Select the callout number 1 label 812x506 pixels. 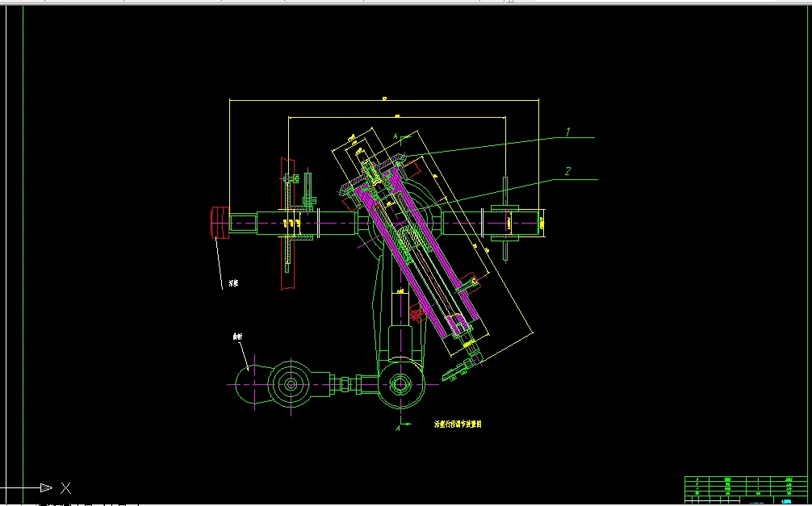[x=567, y=132]
